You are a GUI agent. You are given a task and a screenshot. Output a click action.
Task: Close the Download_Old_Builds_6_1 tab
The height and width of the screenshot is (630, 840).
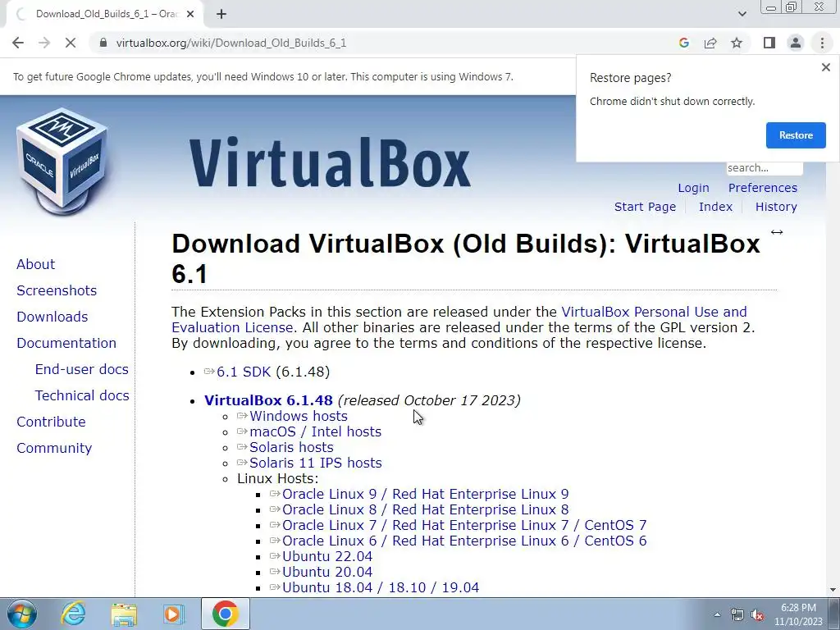click(190, 15)
